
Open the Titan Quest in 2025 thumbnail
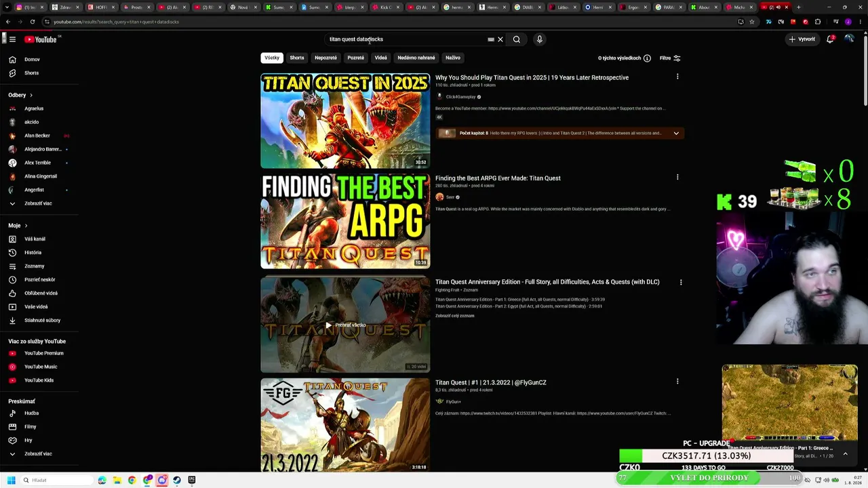(345, 121)
